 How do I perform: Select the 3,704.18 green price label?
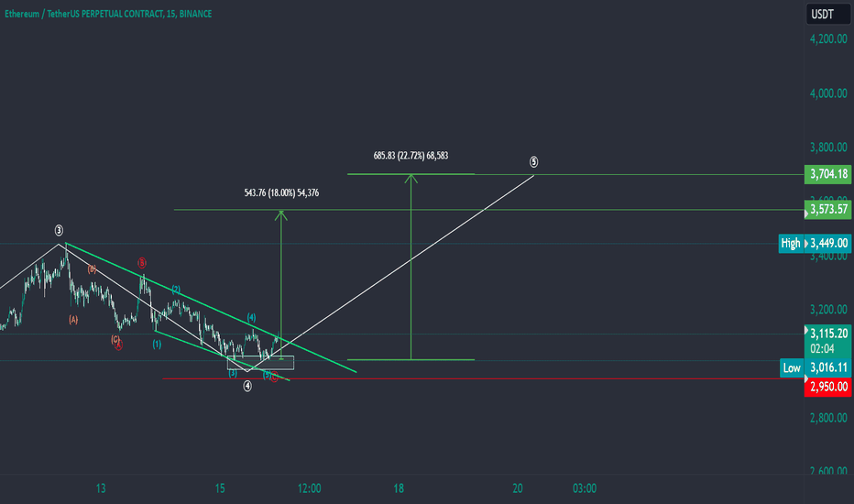827,174
